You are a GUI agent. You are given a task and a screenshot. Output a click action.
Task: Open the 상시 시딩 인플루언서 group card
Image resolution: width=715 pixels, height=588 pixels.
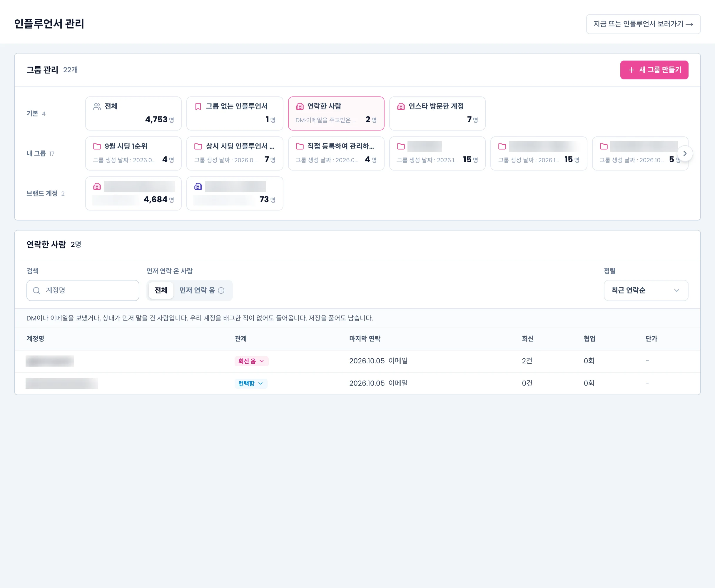235,153
